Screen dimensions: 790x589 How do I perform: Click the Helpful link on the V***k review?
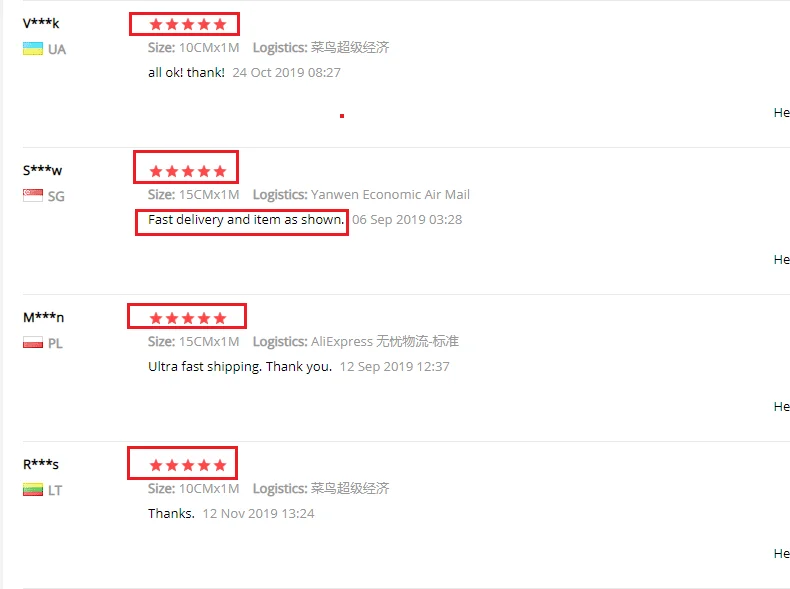click(x=781, y=112)
